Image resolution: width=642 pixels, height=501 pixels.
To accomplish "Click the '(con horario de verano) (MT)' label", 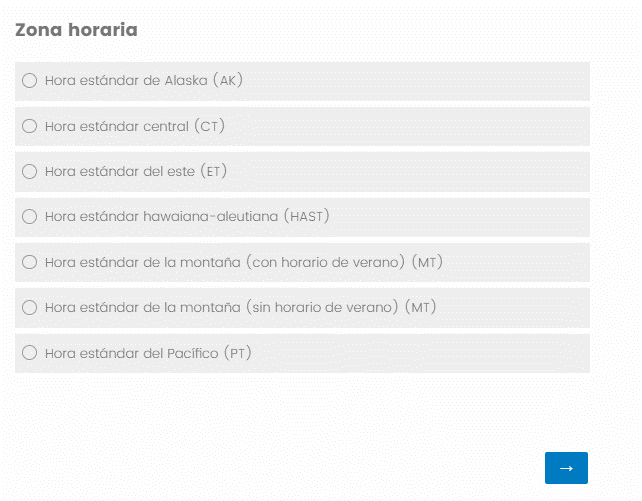I will (x=244, y=262).
